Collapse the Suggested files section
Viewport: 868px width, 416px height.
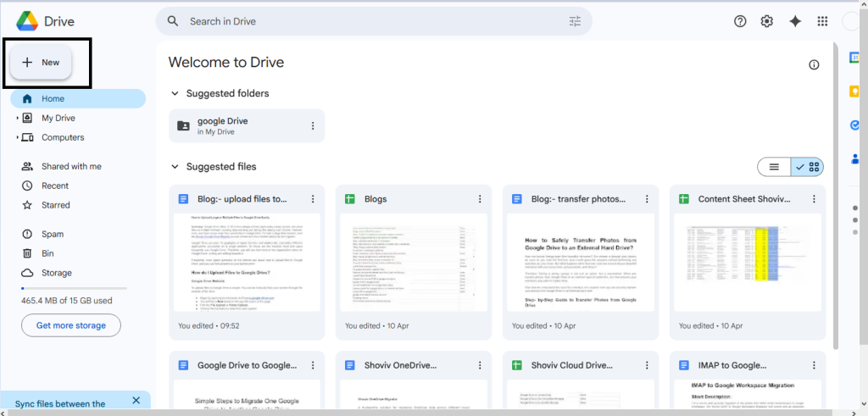tap(175, 167)
